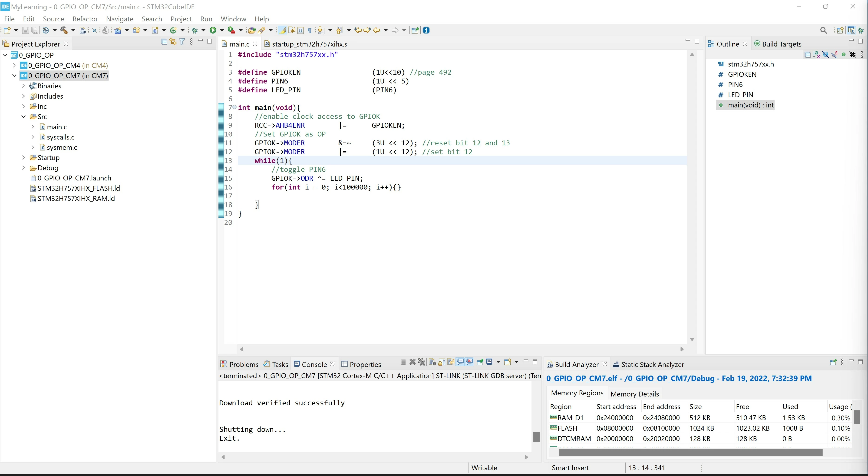Click Remove All Terminated Launches icon

(422, 362)
